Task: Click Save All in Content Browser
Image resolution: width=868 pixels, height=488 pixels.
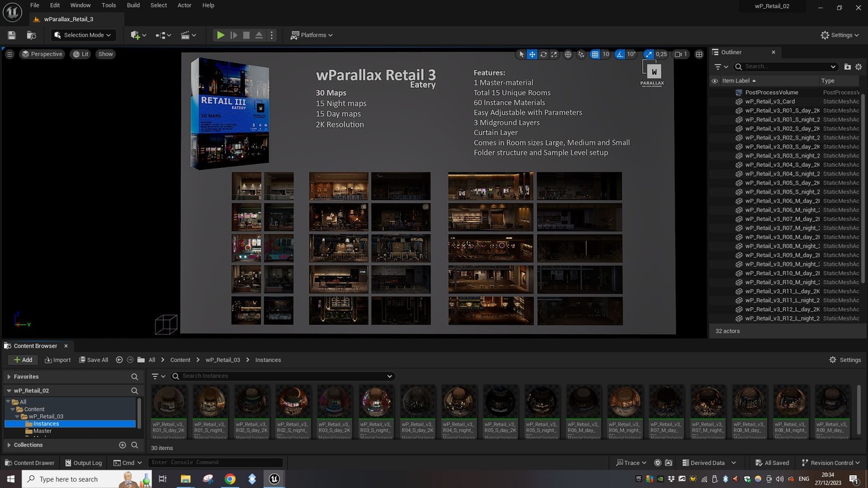Action: (94, 360)
